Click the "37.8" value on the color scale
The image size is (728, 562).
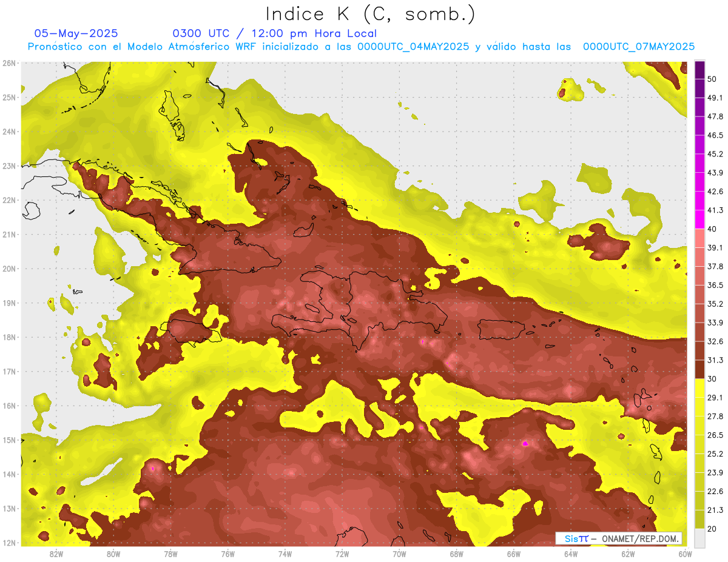tap(715, 266)
